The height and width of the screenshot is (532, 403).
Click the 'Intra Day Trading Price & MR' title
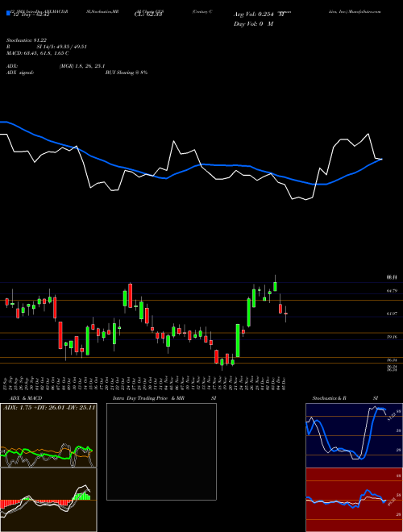click(x=148, y=398)
